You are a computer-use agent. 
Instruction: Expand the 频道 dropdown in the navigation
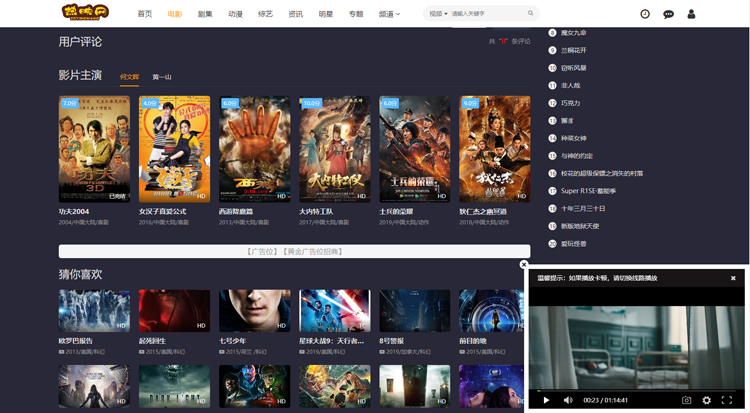click(x=389, y=14)
